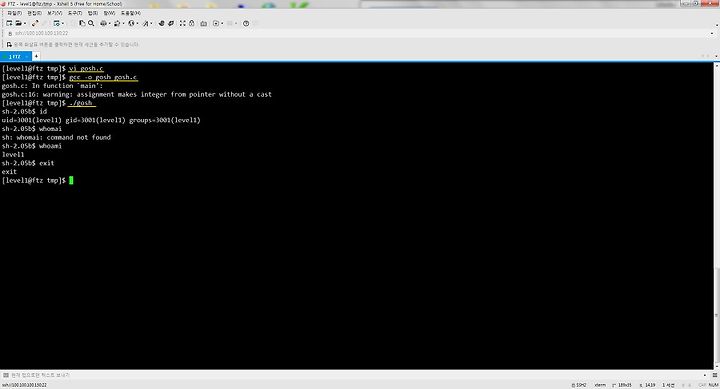Open the third menu (View) in menu bar
The width and height of the screenshot is (720, 389).
55,13
